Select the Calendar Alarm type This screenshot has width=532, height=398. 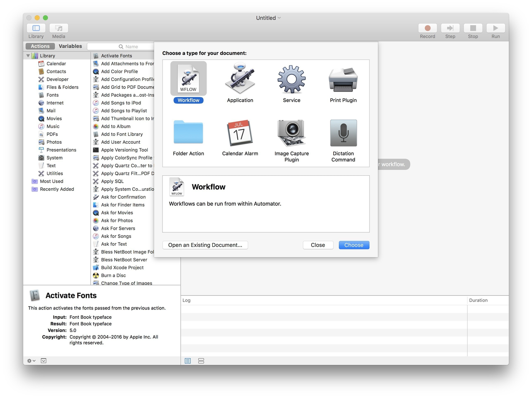[x=240, y=138]
